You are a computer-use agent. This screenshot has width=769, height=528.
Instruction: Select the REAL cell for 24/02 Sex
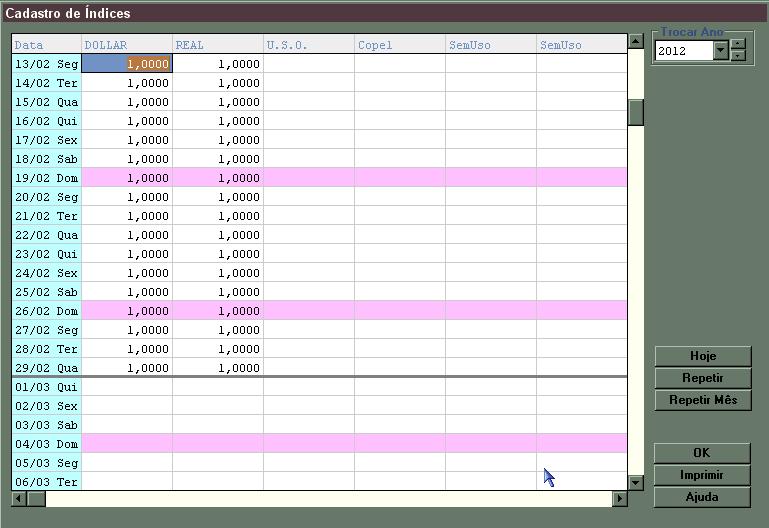(218, 273)
